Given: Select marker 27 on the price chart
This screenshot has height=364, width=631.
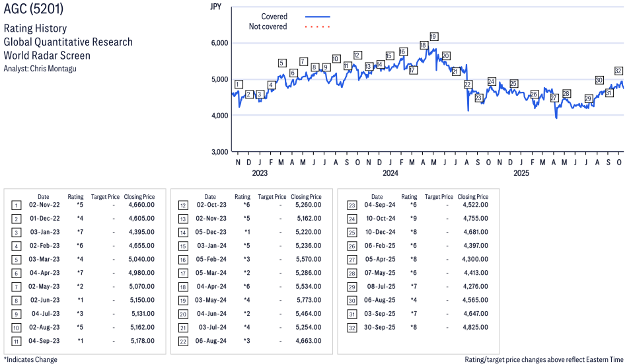Looking at the screenshot, I should tap(554, 98).
